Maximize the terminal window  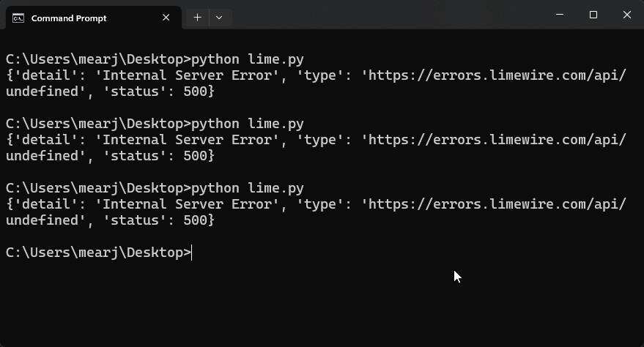[x=593, y=15]
